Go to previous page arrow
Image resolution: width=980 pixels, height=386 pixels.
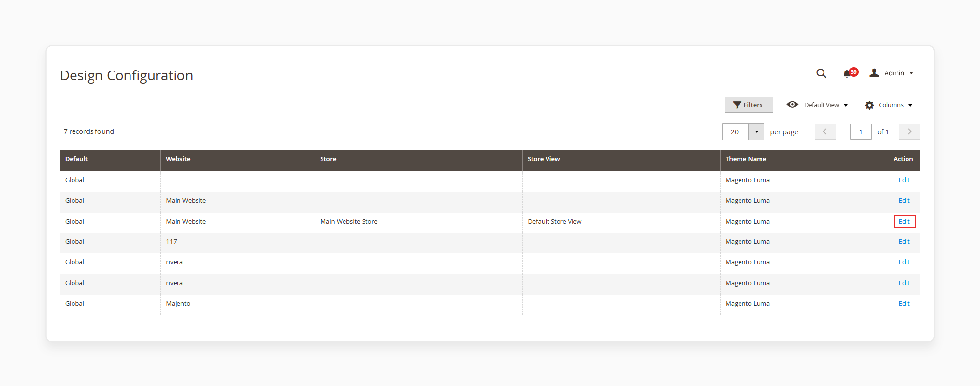click(x=825, y=132)
